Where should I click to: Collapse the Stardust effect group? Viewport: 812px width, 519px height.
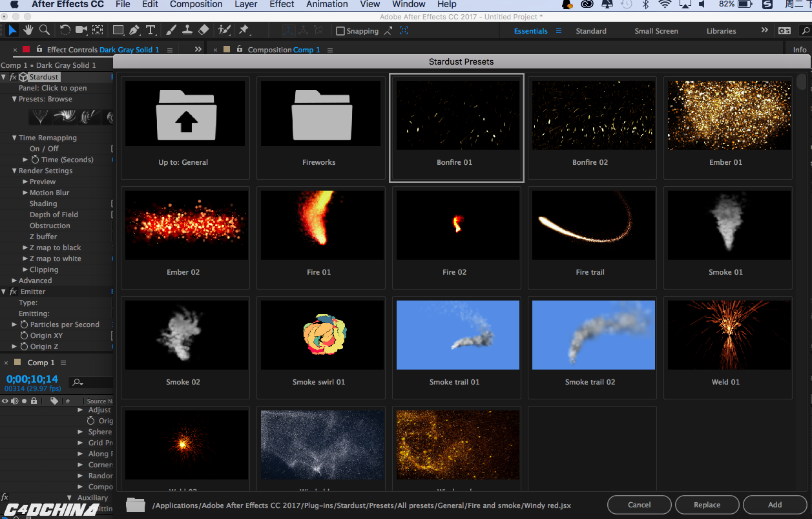pos(3,77)
